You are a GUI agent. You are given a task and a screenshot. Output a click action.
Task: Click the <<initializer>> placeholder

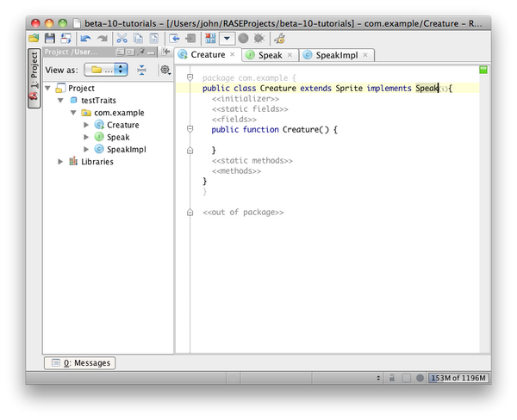pyautogui.click(x=246, y=98)
